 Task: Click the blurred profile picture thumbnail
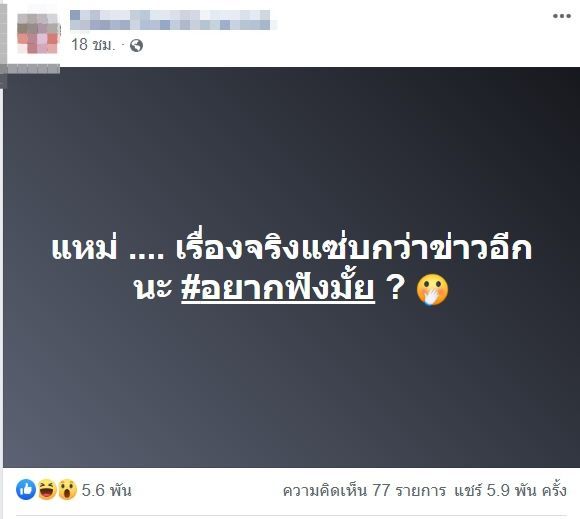click(38, 33)
